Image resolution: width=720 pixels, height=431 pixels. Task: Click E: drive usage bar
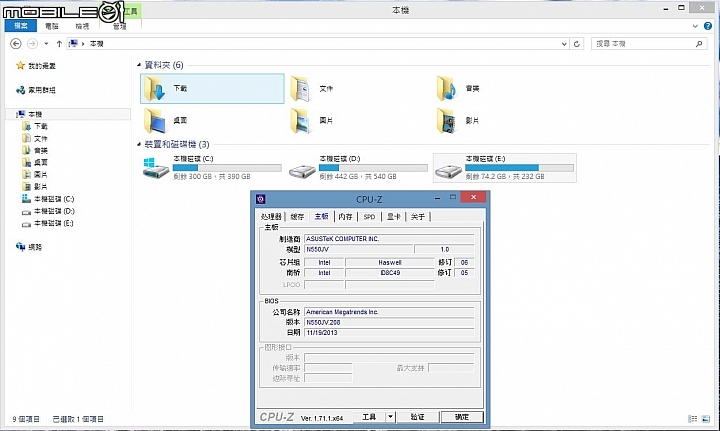519,168
